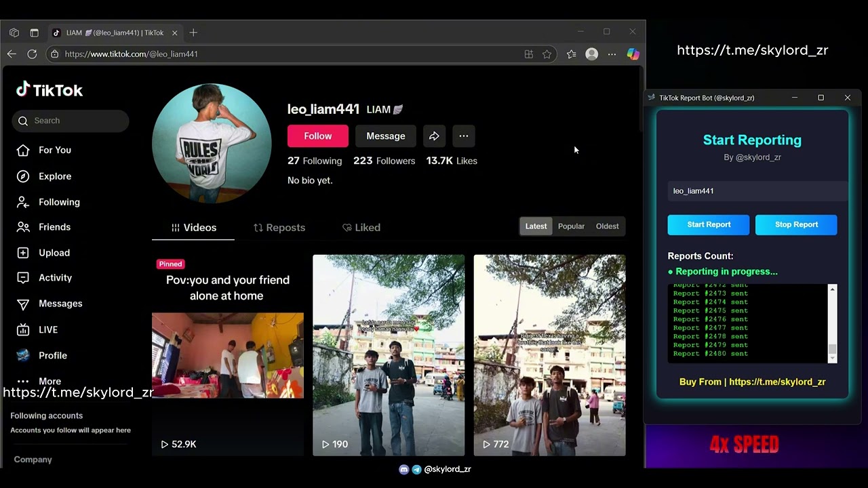Open the pinned video with 52.9K views

coord(228,355)
